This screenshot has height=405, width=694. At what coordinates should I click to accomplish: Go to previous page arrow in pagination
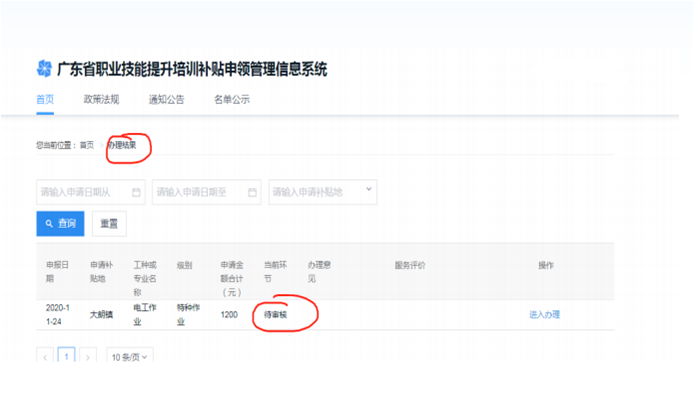(46, 356)
